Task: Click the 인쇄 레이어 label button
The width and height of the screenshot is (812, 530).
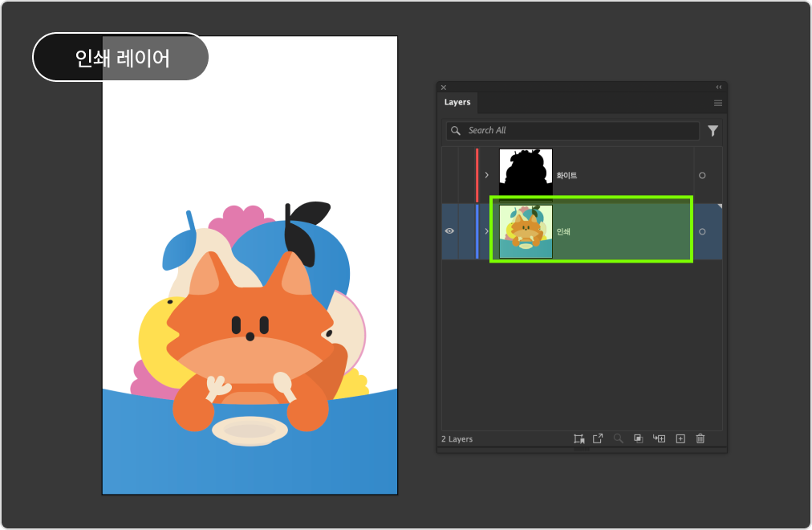Action: tap(121, 58)
